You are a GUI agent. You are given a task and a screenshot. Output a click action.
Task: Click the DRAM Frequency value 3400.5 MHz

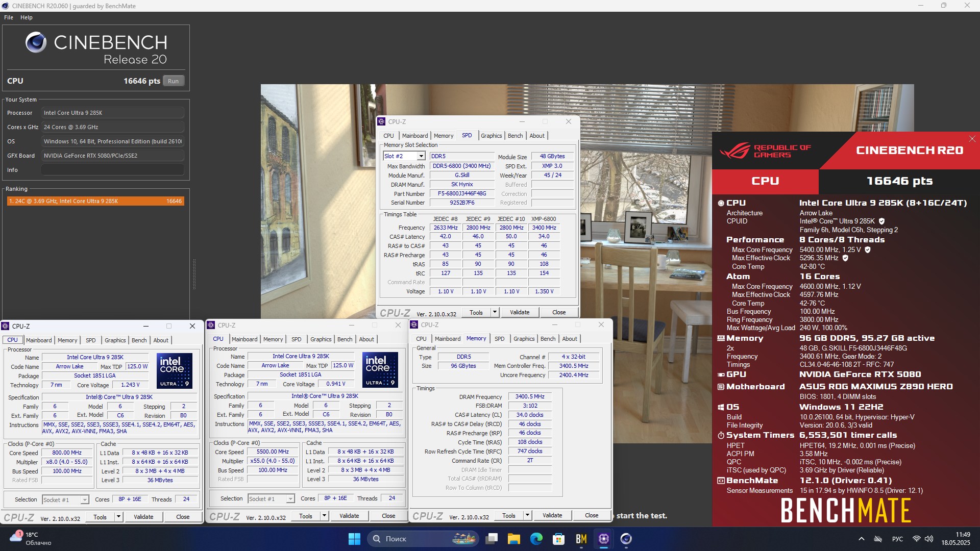pyautogui.click(x=530, y=396)
